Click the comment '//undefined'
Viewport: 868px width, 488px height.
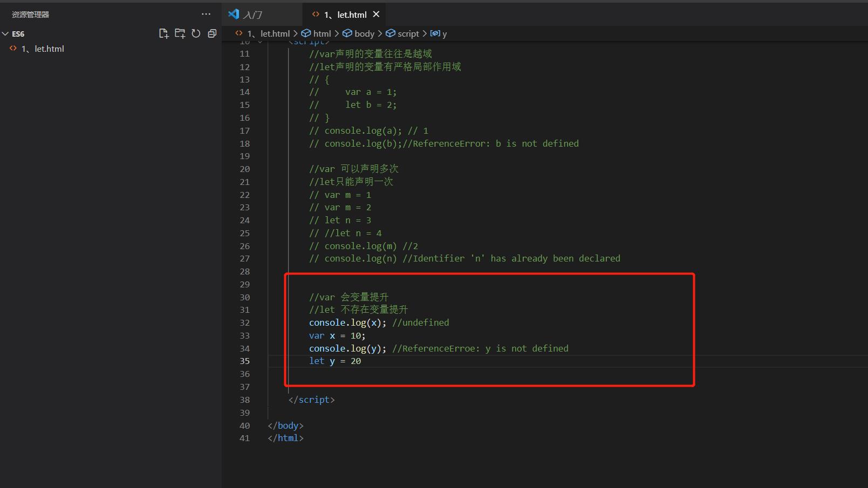pyautogui.click(x=420, y=322)
